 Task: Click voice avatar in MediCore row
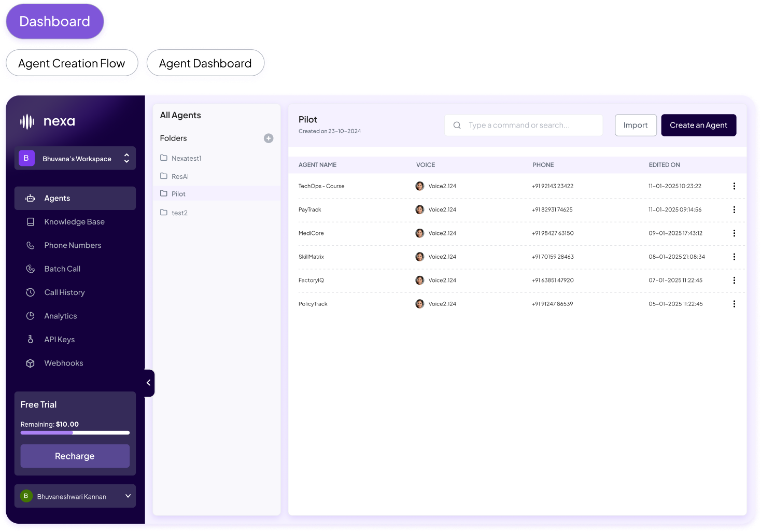click(x=420, y=233)
